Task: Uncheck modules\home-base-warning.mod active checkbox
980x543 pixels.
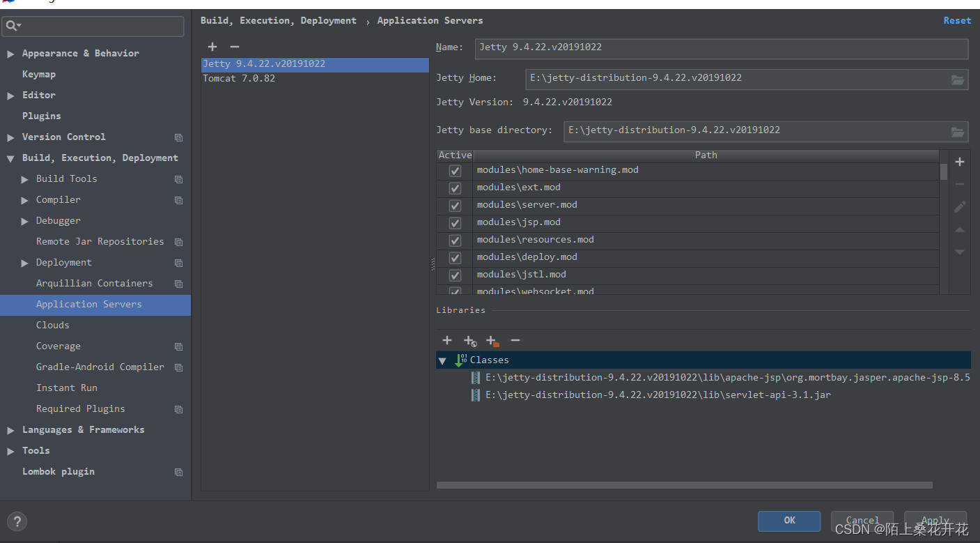Action: point(455,171)
